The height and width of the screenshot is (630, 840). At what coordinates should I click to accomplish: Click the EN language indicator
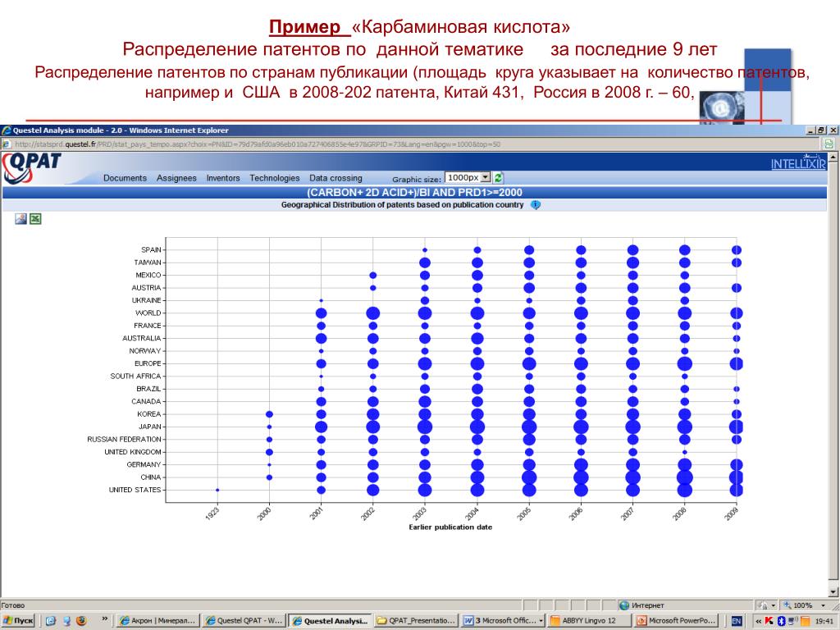pyautogui.click(x=737, y=620)
